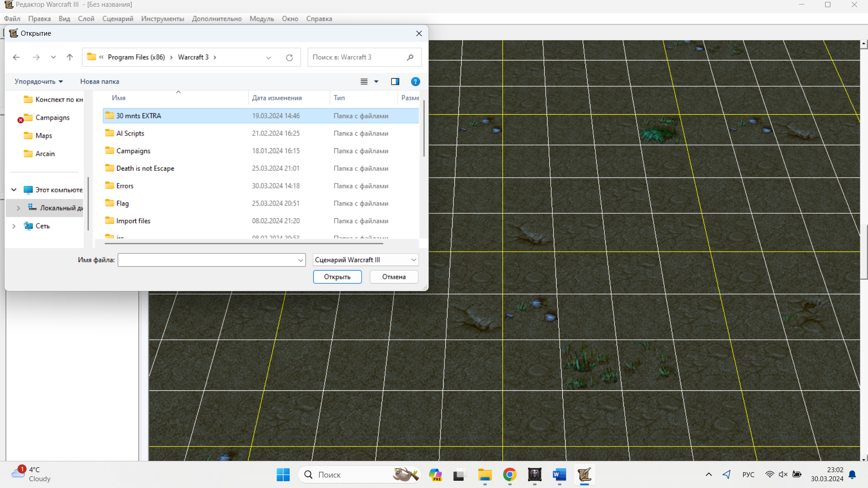Close the Открытие dialog
Image resolution: width=868 pixels, height=488 pixels.
pos(419,33)
